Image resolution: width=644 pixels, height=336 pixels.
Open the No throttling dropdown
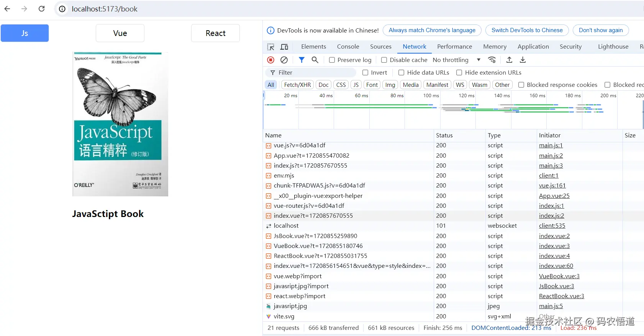[456, 60]
